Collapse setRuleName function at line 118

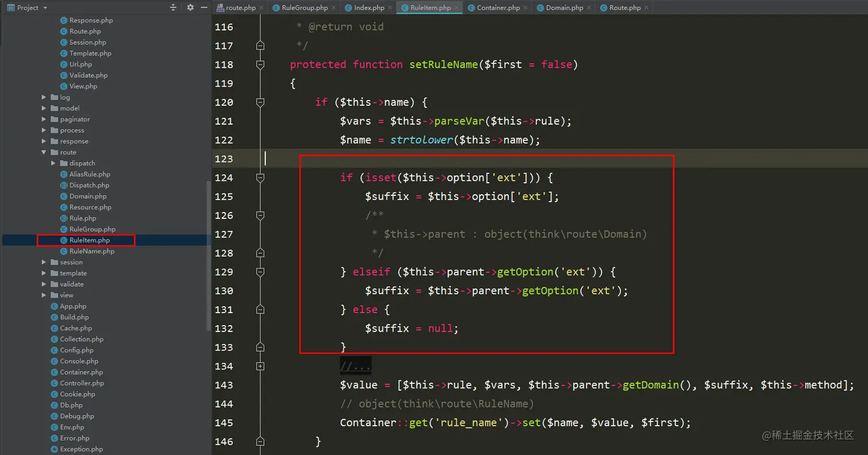point(260,65)
